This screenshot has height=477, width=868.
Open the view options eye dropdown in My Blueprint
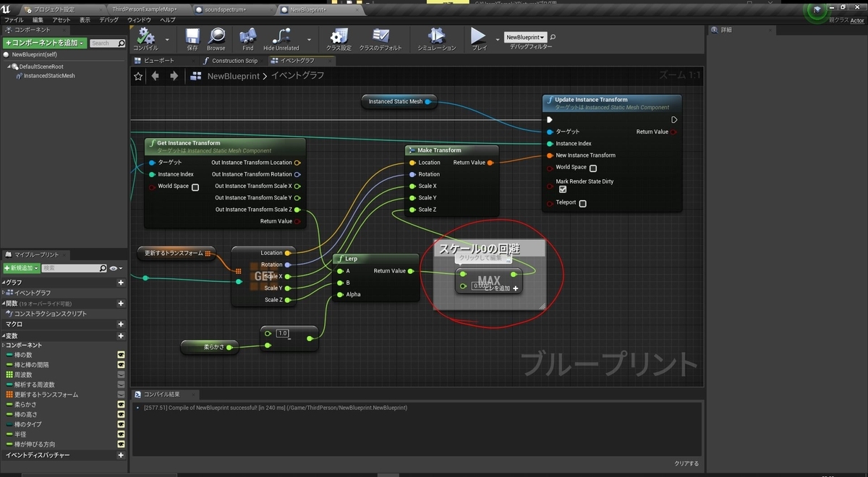click(x=116, y=268)
